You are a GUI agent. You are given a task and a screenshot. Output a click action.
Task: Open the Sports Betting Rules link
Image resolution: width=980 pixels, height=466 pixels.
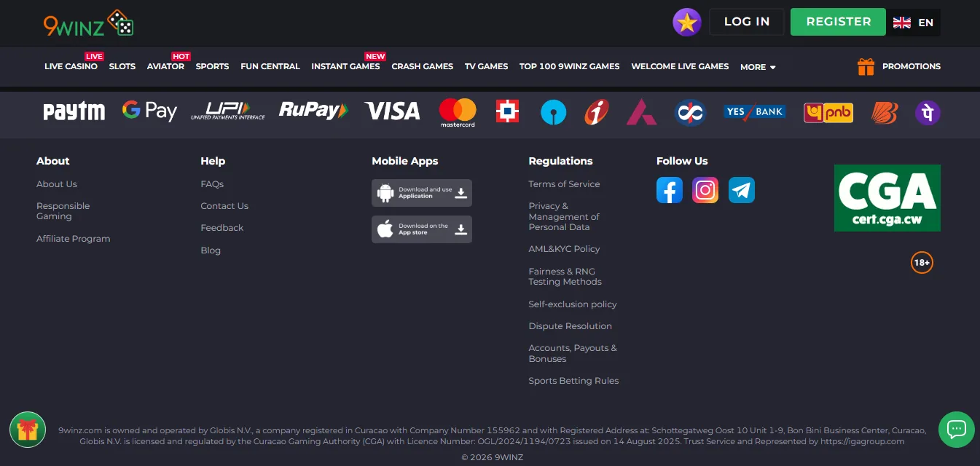[573, 381]
